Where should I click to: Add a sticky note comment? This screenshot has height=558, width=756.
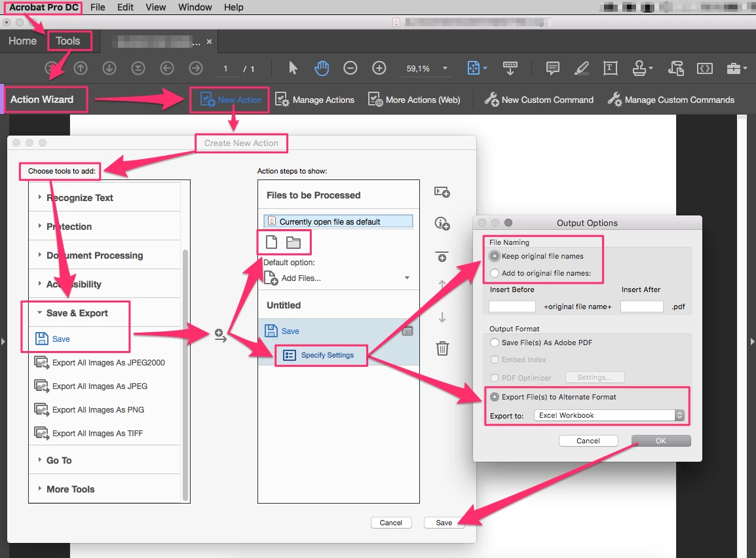click(552, 68)
